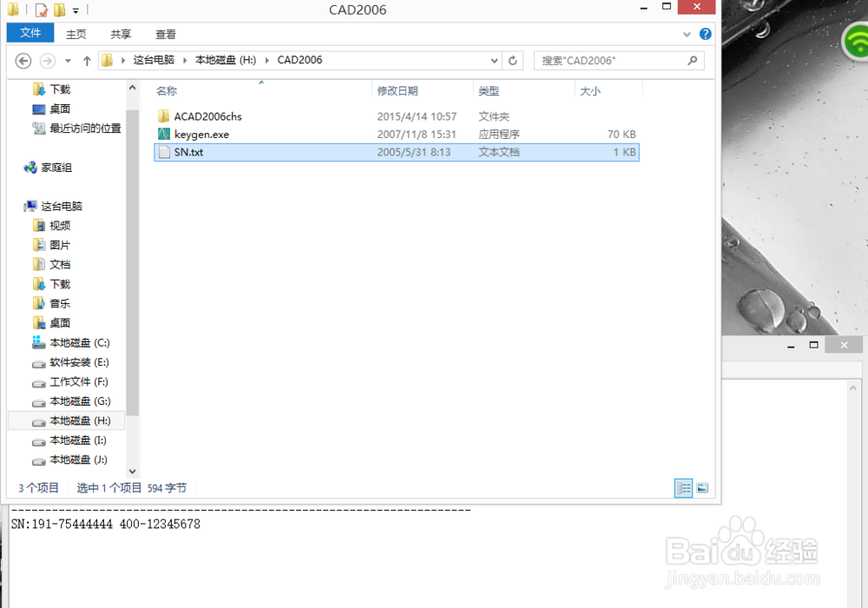Viewport: 868px width, 608px height.
Task: Select 这台电脑 in navigation pane
Action: pyautogui.click(x=61, y=207)
